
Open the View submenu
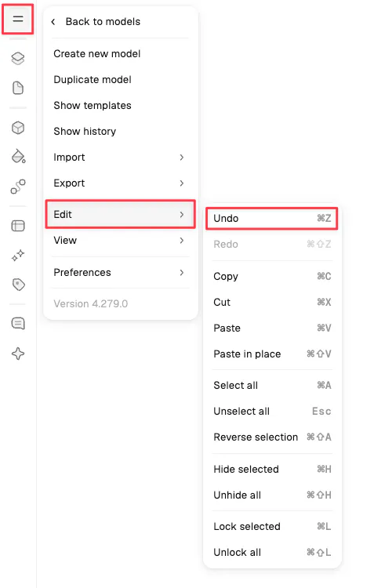(x=120, y=240)
